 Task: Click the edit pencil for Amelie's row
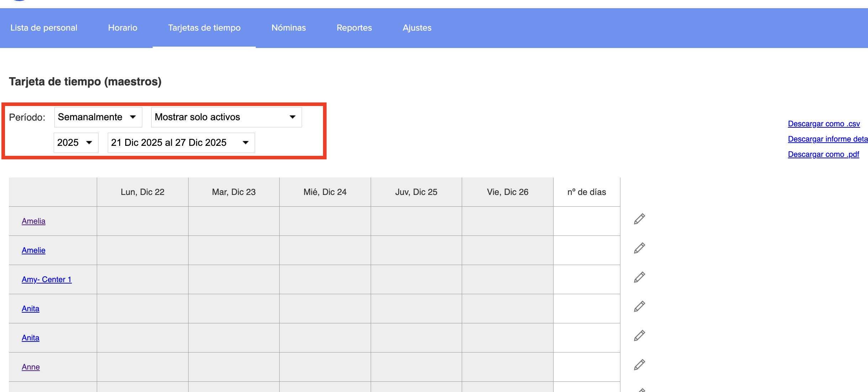tap(639, 248)
